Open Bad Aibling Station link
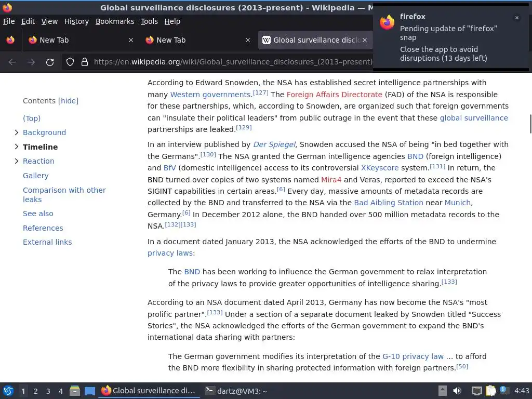This screenshot has height=399, width=532. pyautogui.click(x=389, y=203)
